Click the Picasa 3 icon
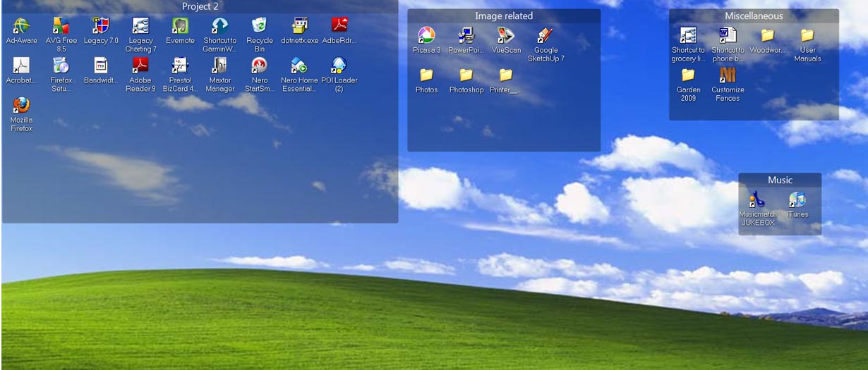 (426, 35)
